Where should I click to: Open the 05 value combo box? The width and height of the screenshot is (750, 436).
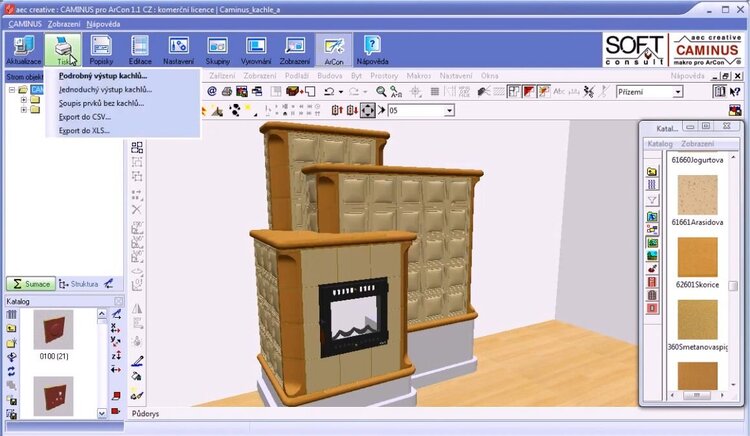tap(421, 110)
